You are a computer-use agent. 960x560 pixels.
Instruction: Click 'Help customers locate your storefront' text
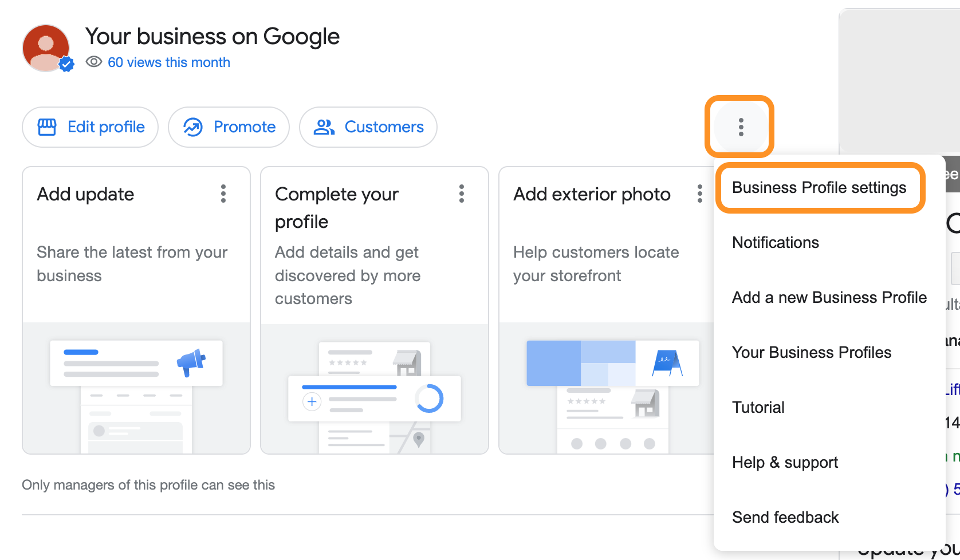click(596, 264)
